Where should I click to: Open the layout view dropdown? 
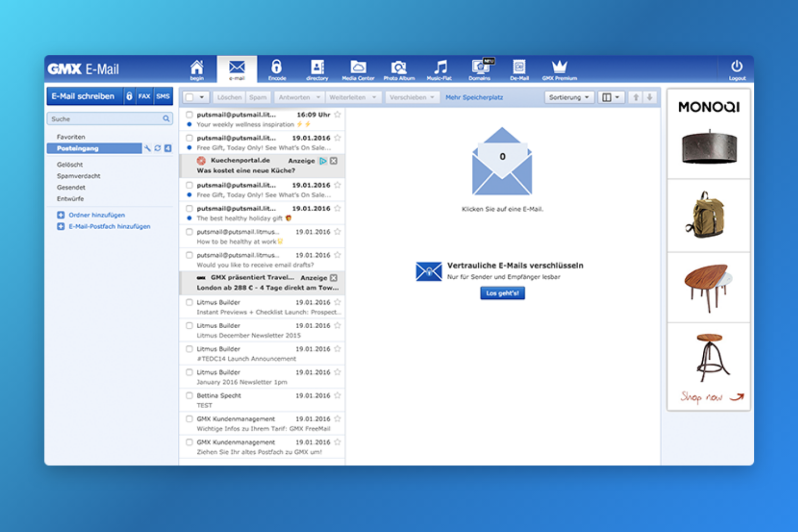click(x=611, y=97)
